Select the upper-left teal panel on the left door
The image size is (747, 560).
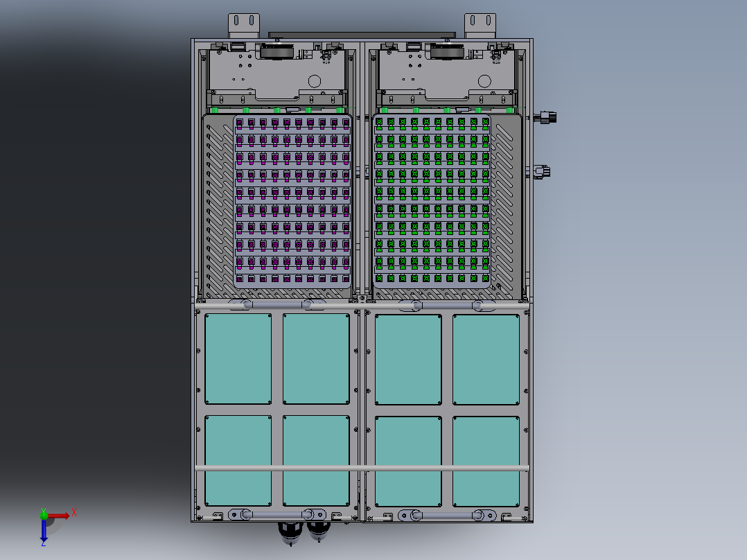(238, 359)
